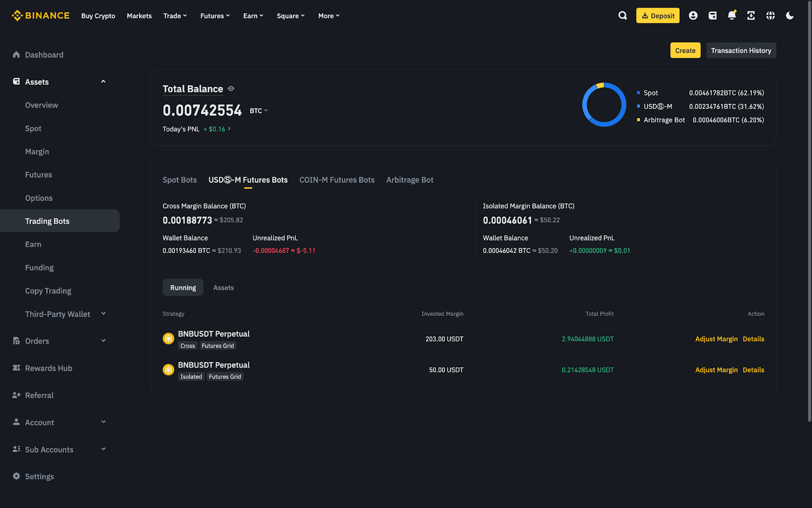Go to Overview in sidebar

[x=42, y=105]
